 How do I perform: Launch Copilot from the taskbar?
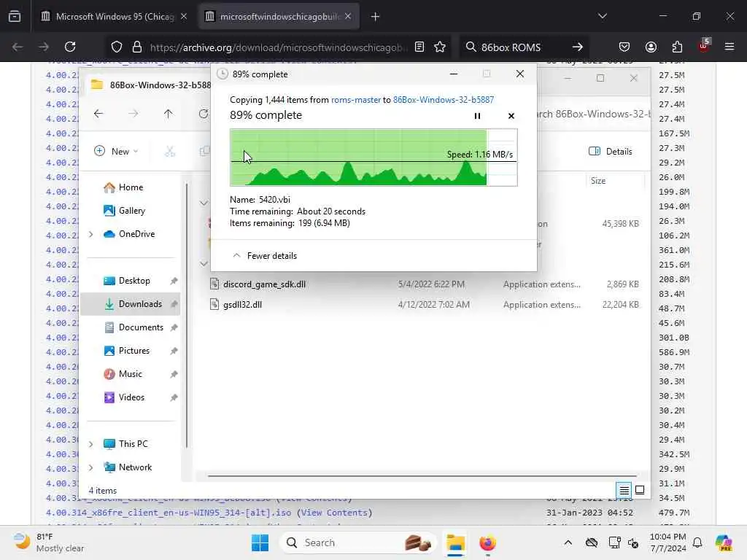[724, 542]
